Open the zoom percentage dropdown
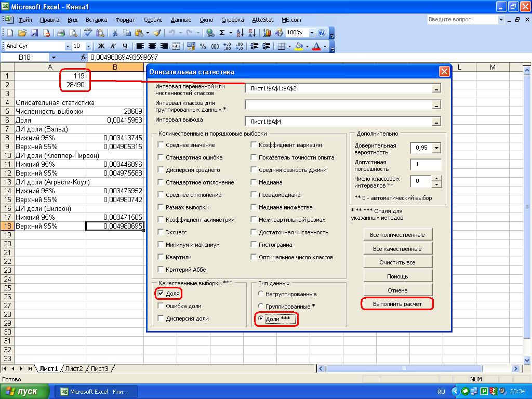Viewport: 532px width, 399px height. click(312, 33)
